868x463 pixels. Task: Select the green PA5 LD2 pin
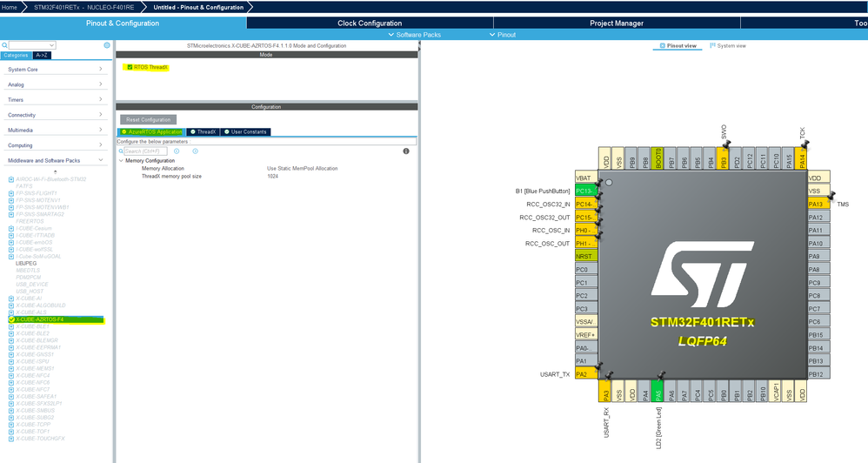[x=658, y=391]
